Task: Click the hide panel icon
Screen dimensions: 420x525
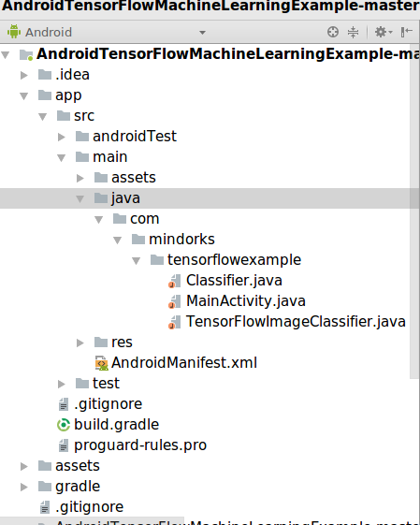Action: pos(406,32)
